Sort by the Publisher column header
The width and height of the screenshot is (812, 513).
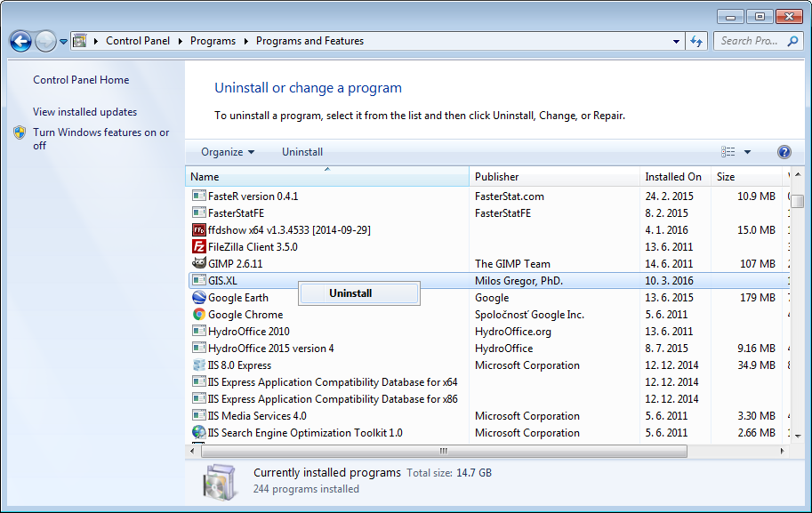click(x=555, y=177)
